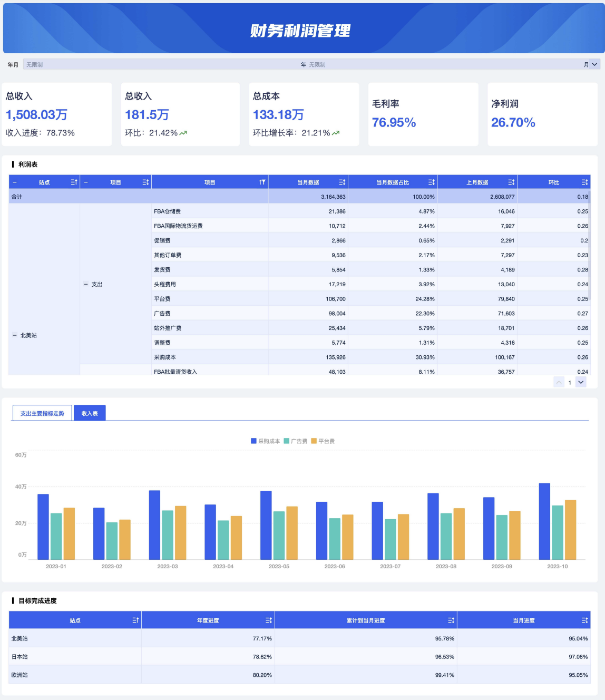Sort the 当月进度 column
This screenshot has height=700, width=605.
[584, 620]
